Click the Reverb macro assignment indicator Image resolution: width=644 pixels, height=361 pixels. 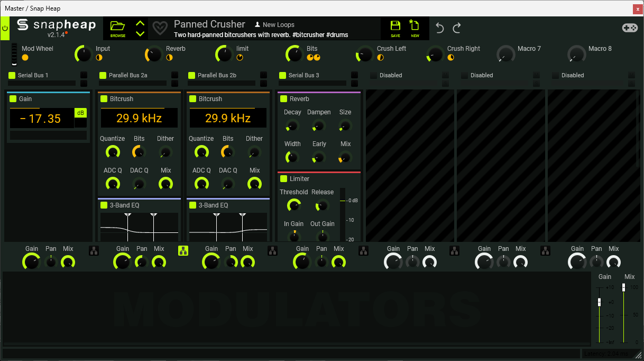tap(169, 57)
